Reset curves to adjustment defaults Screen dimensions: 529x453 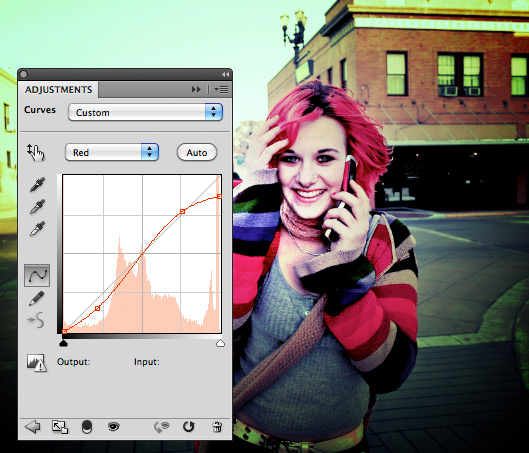(x=189, y=427)
